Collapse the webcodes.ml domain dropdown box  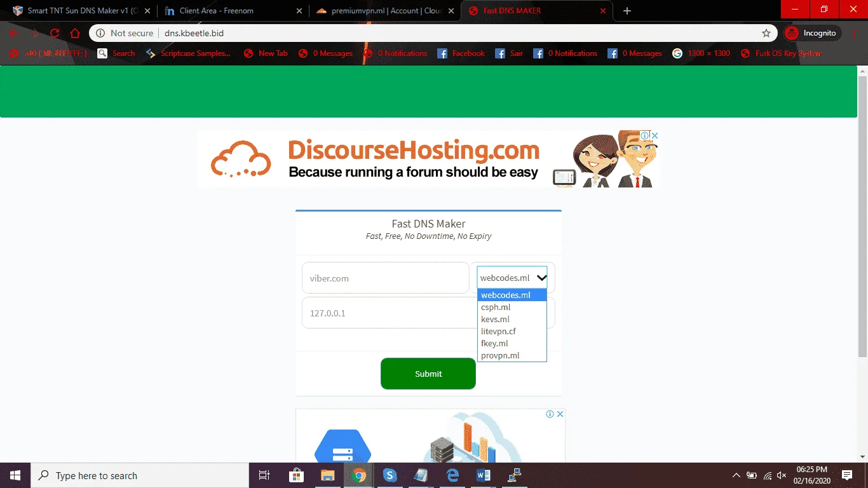(512, 278)
